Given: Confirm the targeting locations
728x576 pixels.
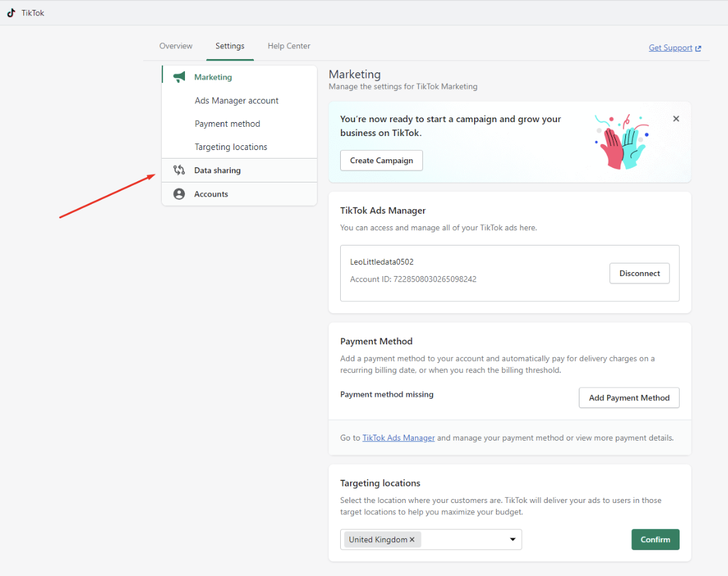Looking at the screenshot, I should [x=655, y=540].
